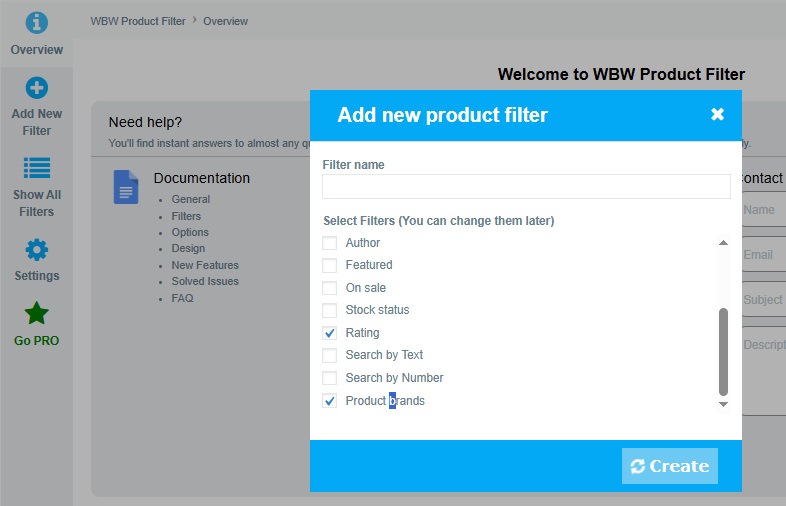
Task: Open the FAQ documentation link
Action: (182, 298)
